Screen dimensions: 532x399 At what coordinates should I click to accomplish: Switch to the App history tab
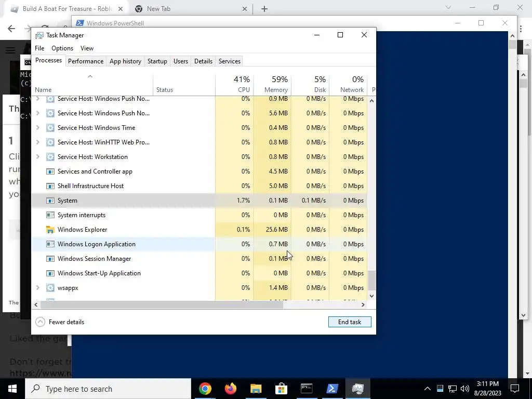coord(125,61)
